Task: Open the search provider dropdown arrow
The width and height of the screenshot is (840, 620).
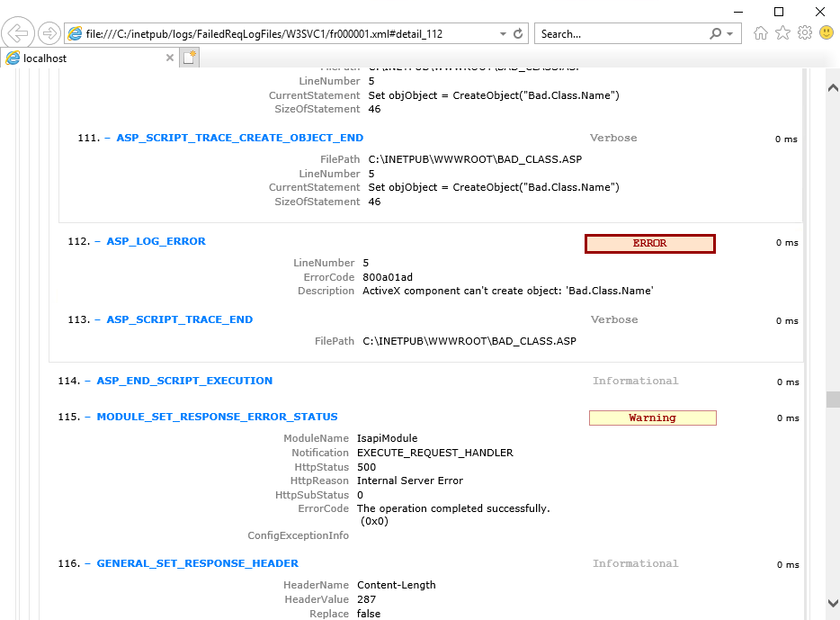Action: point(729,34)
